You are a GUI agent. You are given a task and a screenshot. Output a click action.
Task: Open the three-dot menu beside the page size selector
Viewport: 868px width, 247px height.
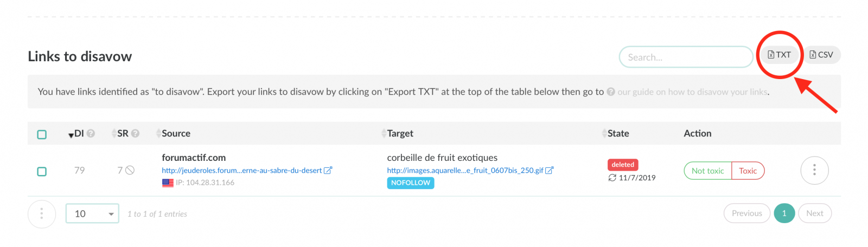click(42, 214)
